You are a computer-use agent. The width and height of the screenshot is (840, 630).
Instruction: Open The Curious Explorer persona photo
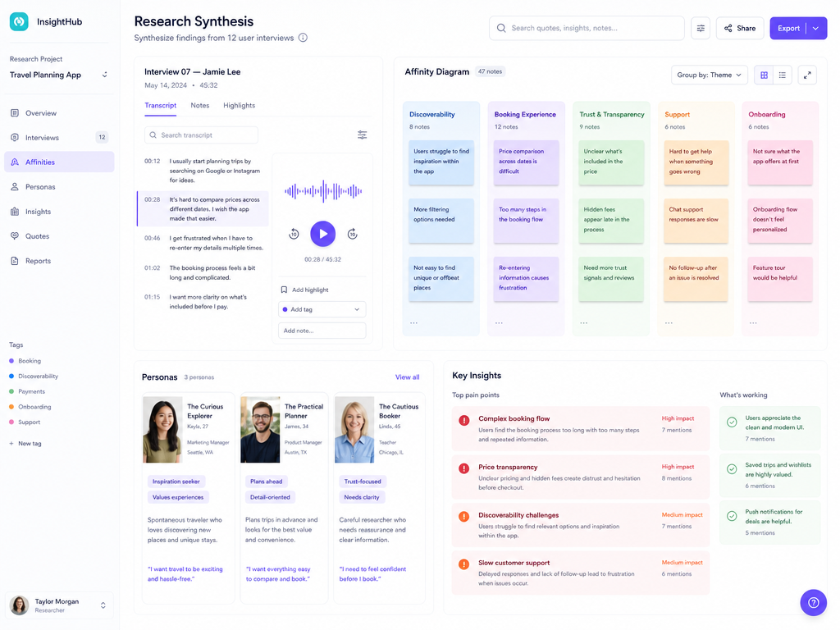click(x=162, y=430)
